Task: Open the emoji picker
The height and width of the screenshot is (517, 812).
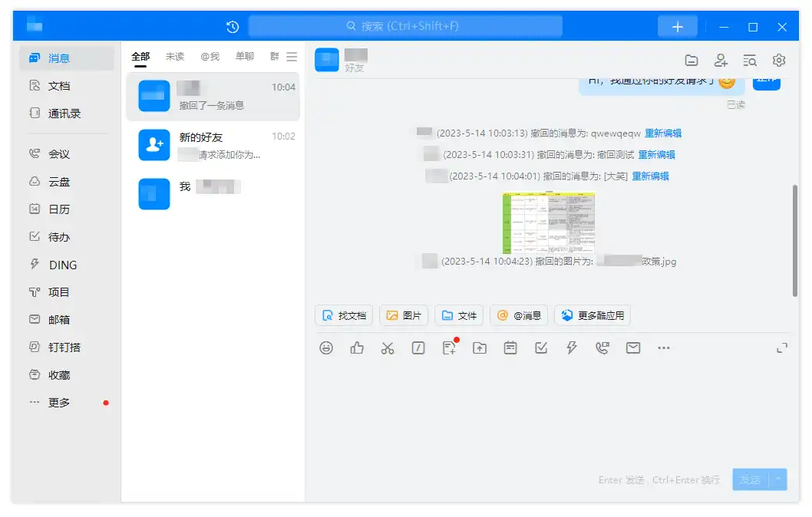Action: click(326, 347)
